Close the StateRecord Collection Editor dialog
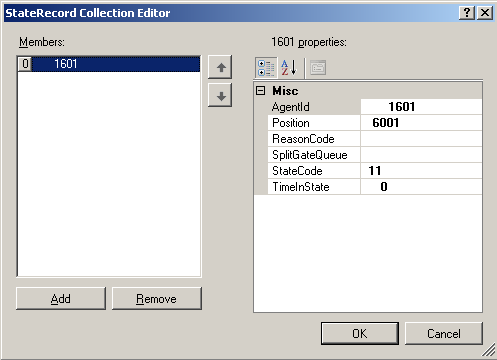 (485, 13)
